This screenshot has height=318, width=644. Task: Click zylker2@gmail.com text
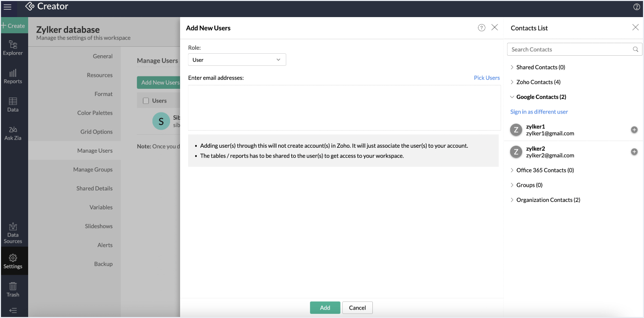(x=550, y=156)
